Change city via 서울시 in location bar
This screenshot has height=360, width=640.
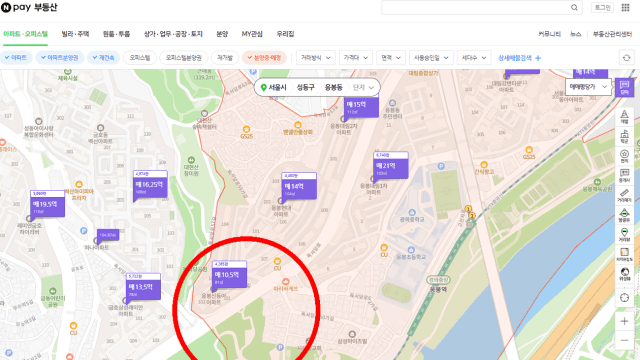click(x=277, y=87)
